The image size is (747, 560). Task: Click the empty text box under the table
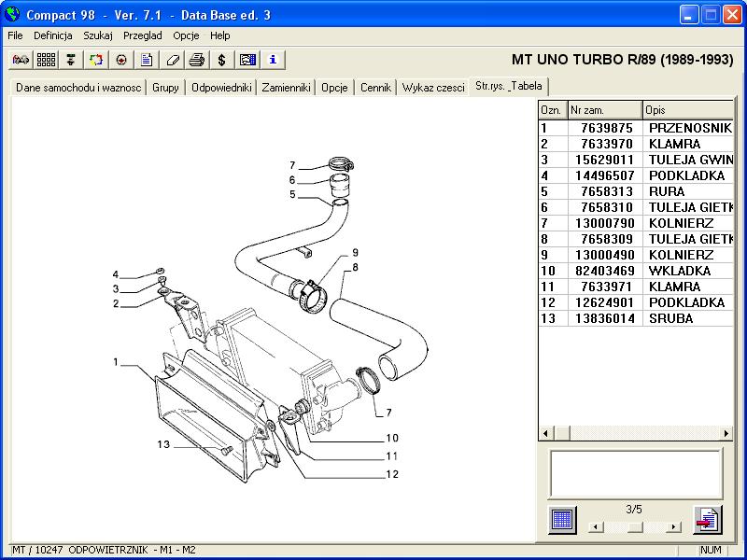[635, 473]
